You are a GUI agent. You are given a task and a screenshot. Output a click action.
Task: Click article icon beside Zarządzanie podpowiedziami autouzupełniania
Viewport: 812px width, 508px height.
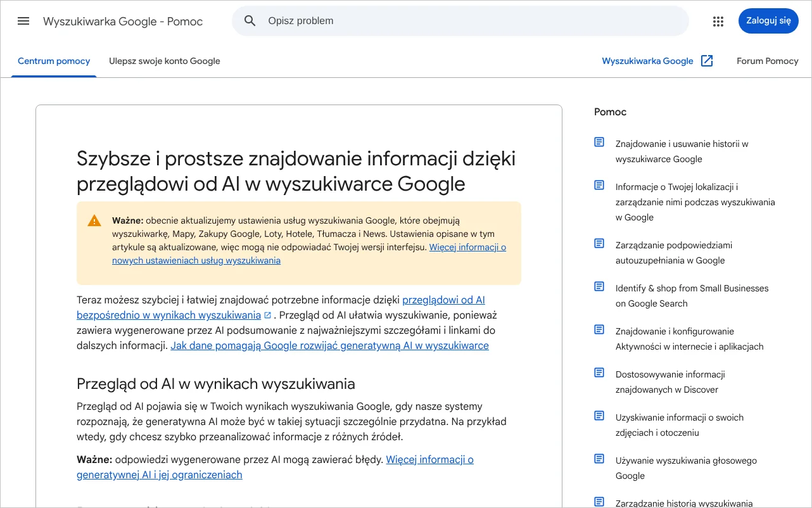599,243
